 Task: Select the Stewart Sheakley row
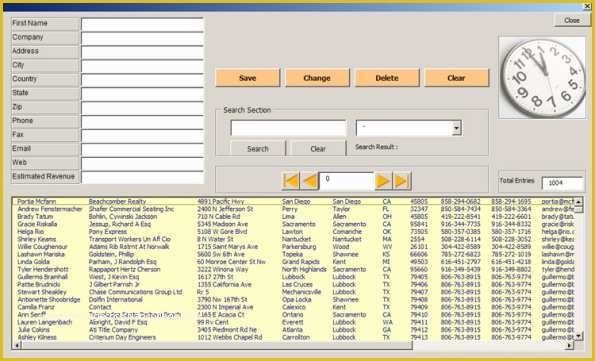coord(293,292)
